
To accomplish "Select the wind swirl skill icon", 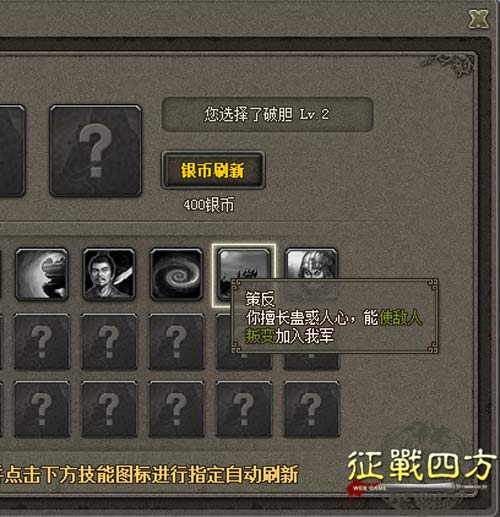I will click(x=42, y=274).
